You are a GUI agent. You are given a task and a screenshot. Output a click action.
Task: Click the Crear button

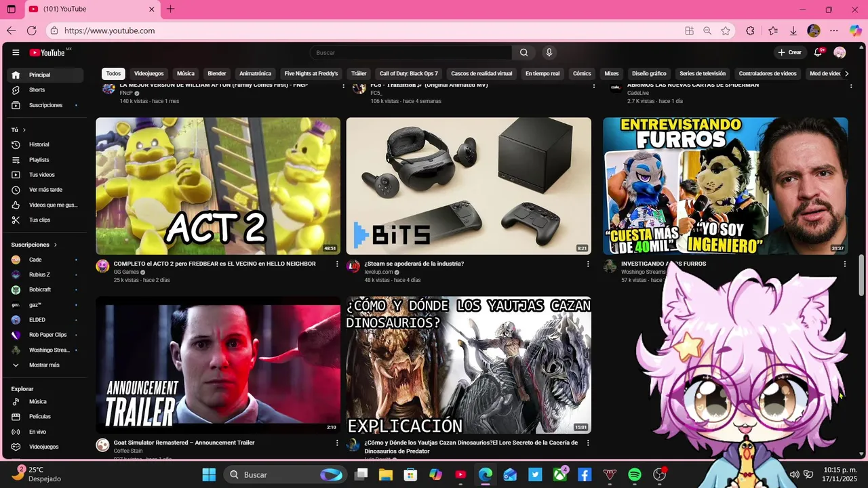point(790,52)
